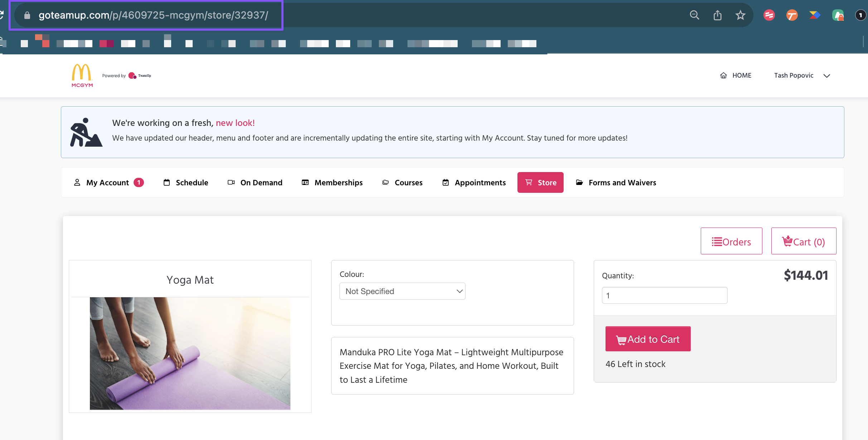868x440 pixels.
Task: Open My Account tab
Action: coord(108,182)
